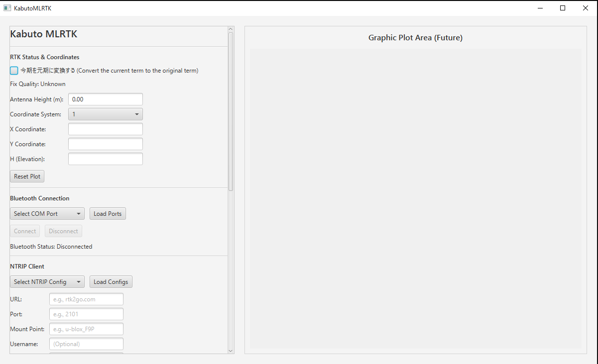Viewport: 598px width, 364px height.
Task: Minimize the KabutoMLRTK window
Action: tap(540, 8)
